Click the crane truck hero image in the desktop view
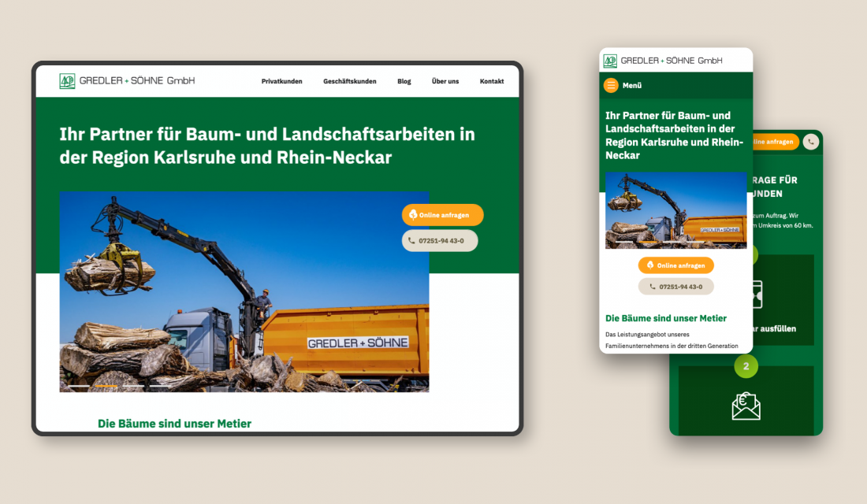Viewport: 867px width, 504px height. tap(244, 291)
